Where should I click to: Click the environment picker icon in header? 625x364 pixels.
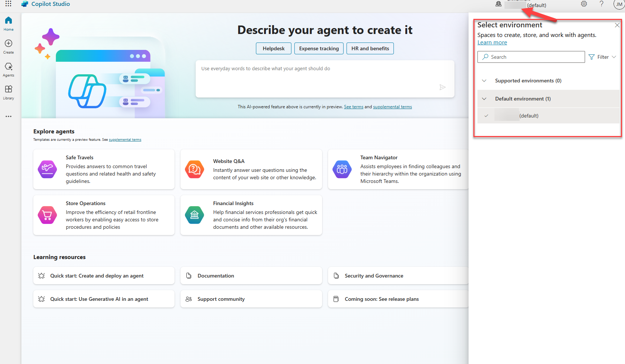pyautogui.click(x=499, y=4)
